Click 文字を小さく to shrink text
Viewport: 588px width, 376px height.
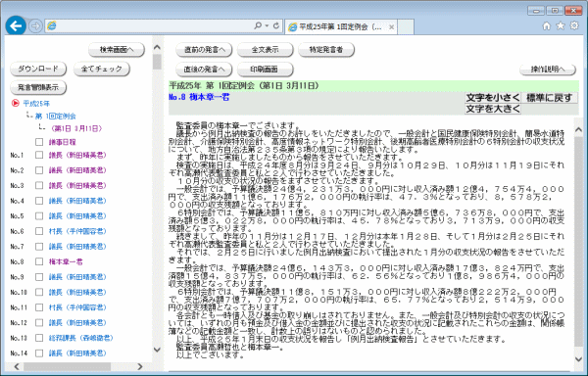click(493, 98)
